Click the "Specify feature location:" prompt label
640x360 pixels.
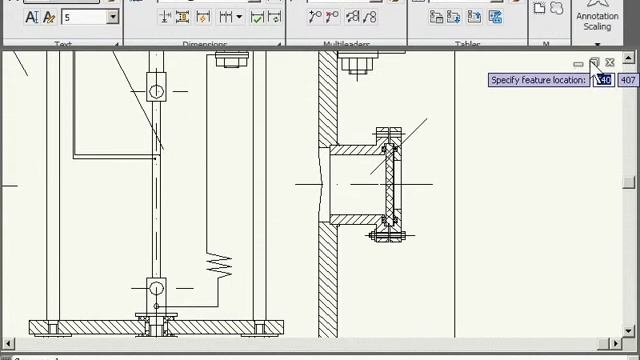pyautogui.click(x=538, y=80)
